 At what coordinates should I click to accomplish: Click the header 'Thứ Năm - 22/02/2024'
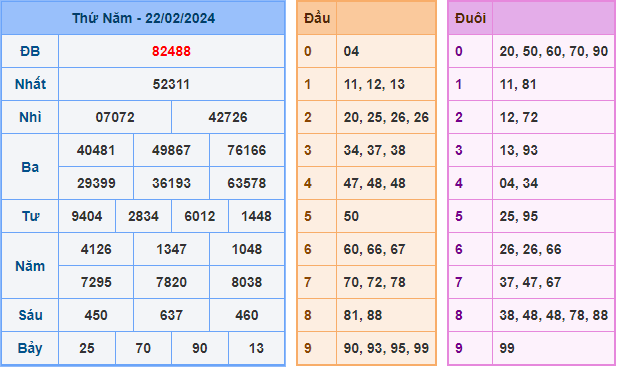[x=143, y=18]
